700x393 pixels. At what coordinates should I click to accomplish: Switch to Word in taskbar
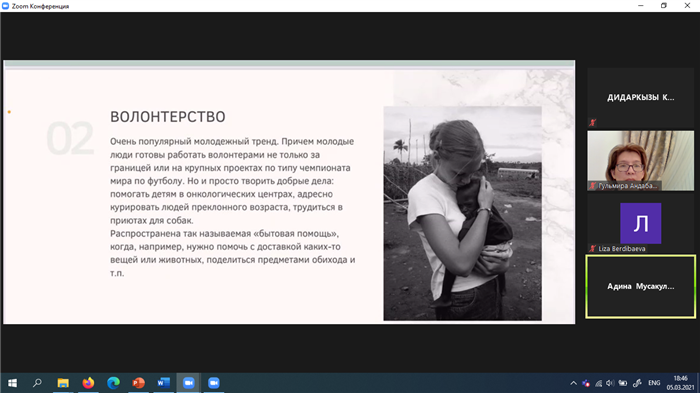[163, 383]
